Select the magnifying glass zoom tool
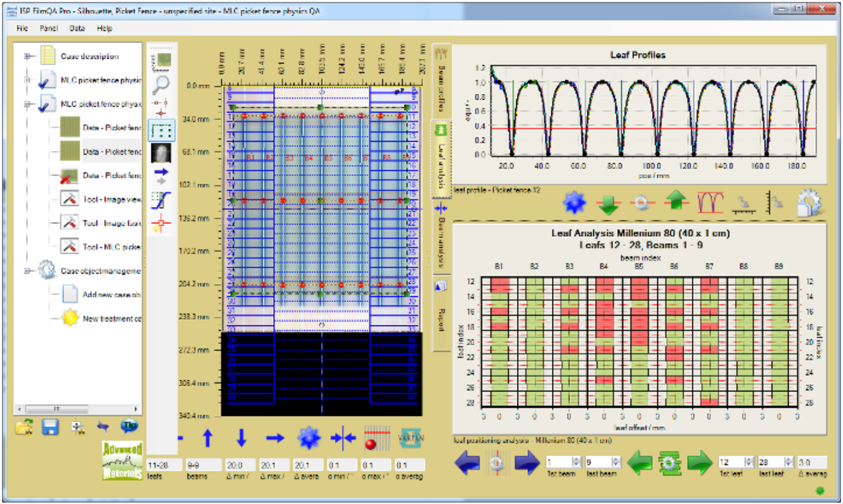 click(x=160, y=83)
